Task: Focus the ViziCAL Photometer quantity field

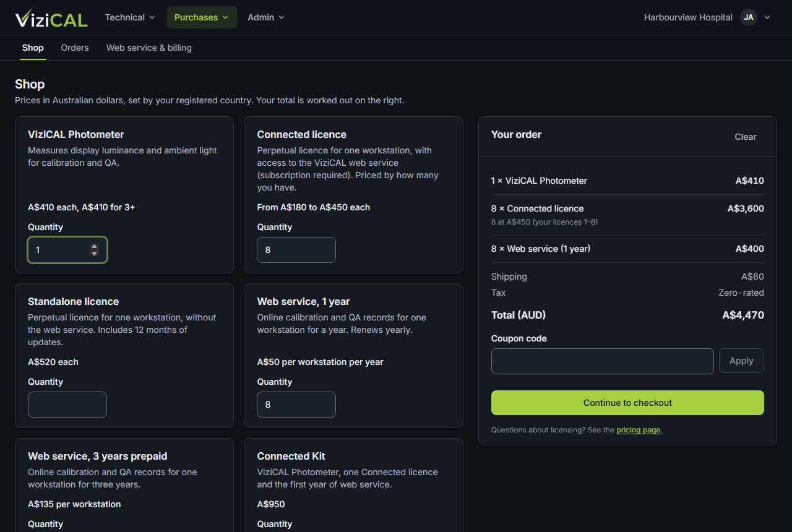Action: pos(67,250)
